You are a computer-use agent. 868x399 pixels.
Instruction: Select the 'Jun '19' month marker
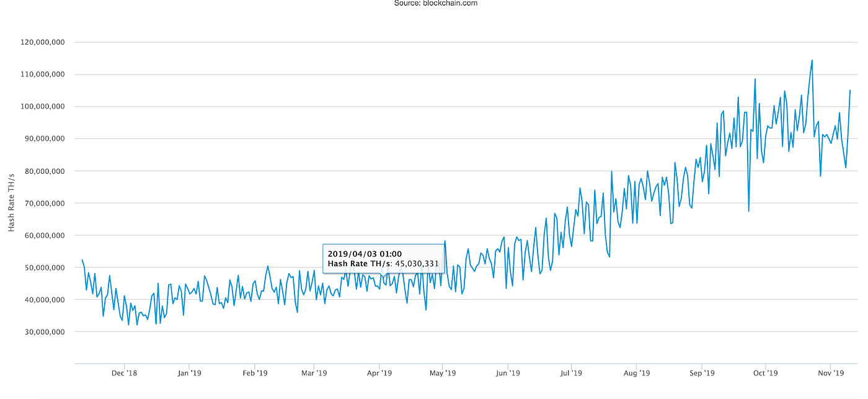[x=509, y=373]
